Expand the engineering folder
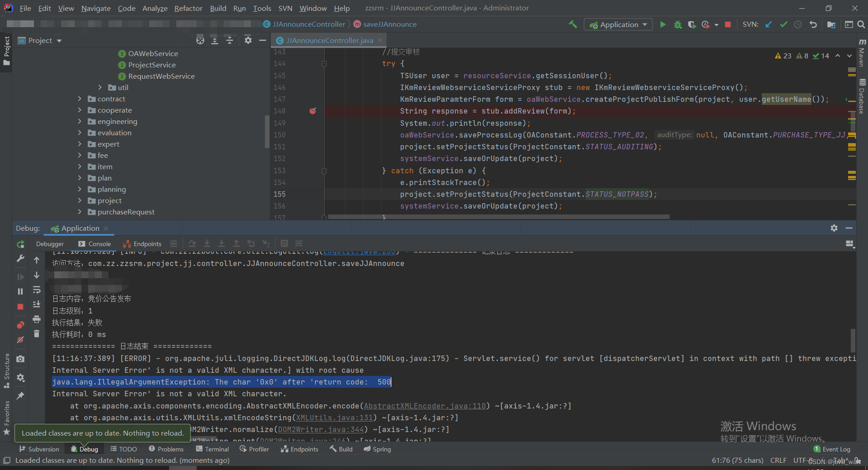 (x=80, y=121)
